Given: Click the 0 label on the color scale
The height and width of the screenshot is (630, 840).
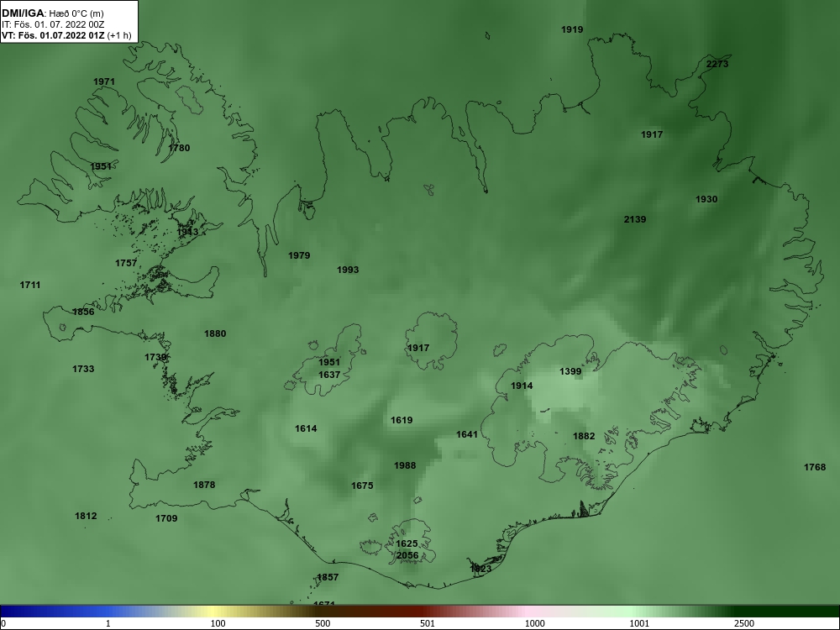Looking at the screenshot, I should click(3, 623).
